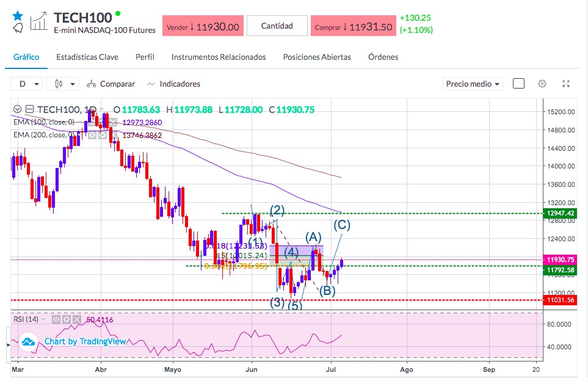Toggle visibility of the EMA 200 indicator
Screen dimensions: 588x378
tap(92, 136)
